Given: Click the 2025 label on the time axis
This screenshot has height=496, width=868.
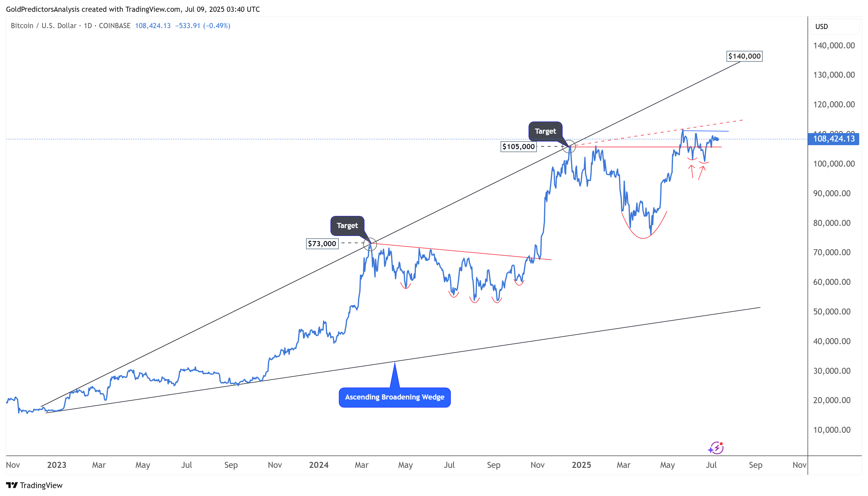Looking at the screenshot, I should click(x=581, y=465).
